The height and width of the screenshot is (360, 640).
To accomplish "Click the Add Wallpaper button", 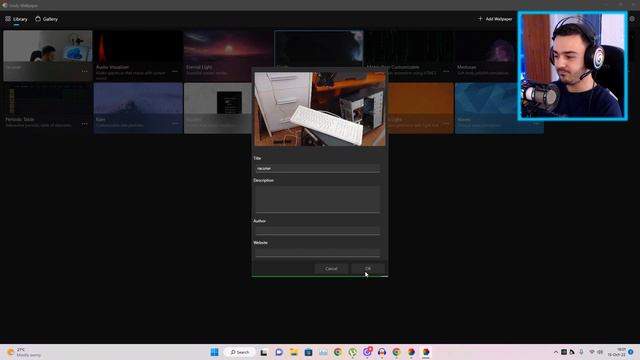I will 495,19.
